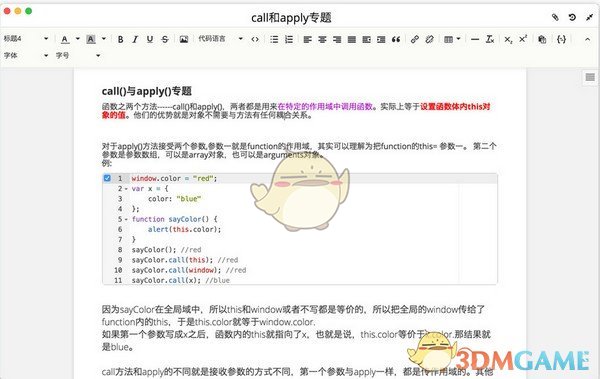The width and height of the screenshot is (600, 379).
Task: Click the inline code angle-brackets icon
Action: click(x=255, y=39)
